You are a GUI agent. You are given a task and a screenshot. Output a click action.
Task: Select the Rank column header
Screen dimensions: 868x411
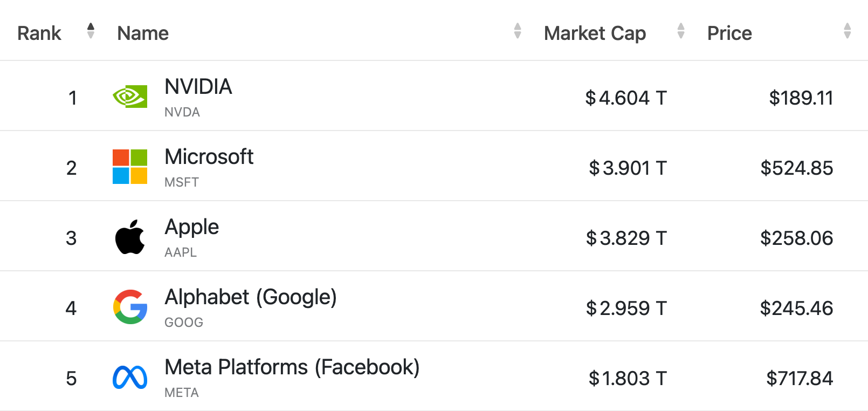[39, 33]
